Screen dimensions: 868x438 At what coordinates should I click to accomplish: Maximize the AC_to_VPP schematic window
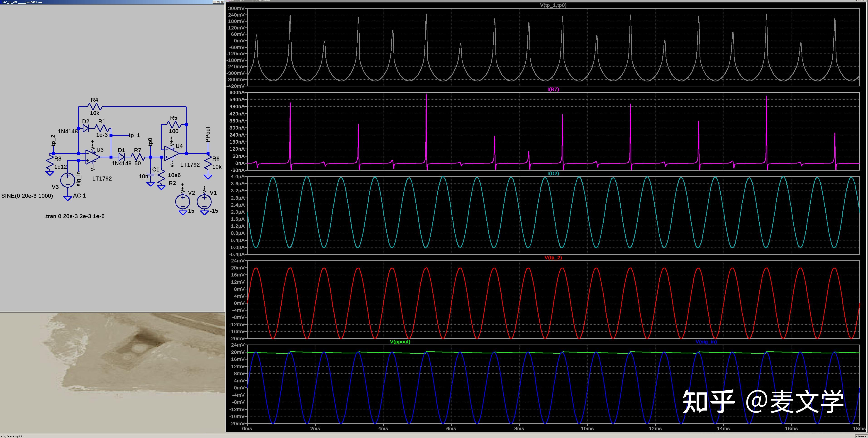[x=218, y=2]
